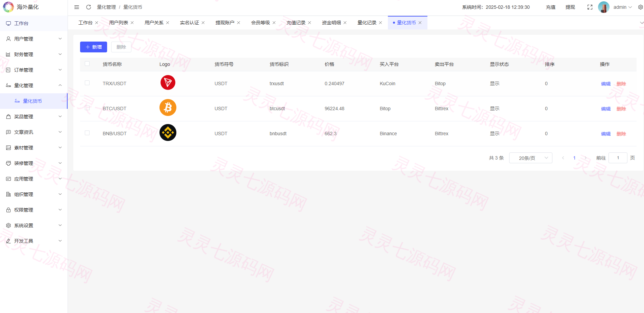Click the Bitcoin logo in the BTC/USDT row

[x=168, y=107]
